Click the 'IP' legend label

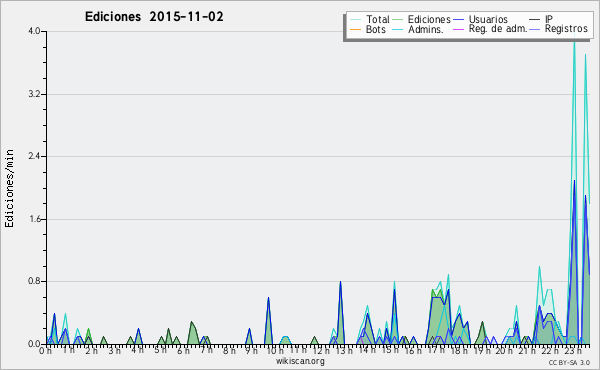(549, 19)
